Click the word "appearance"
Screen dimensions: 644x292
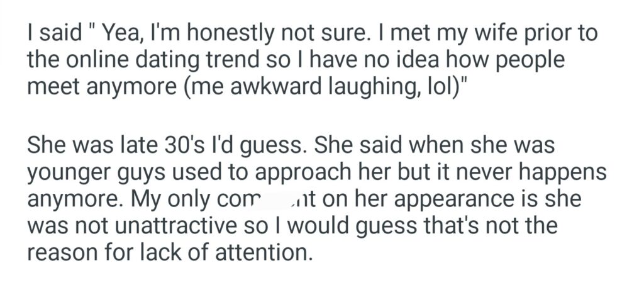coord(437,199)
